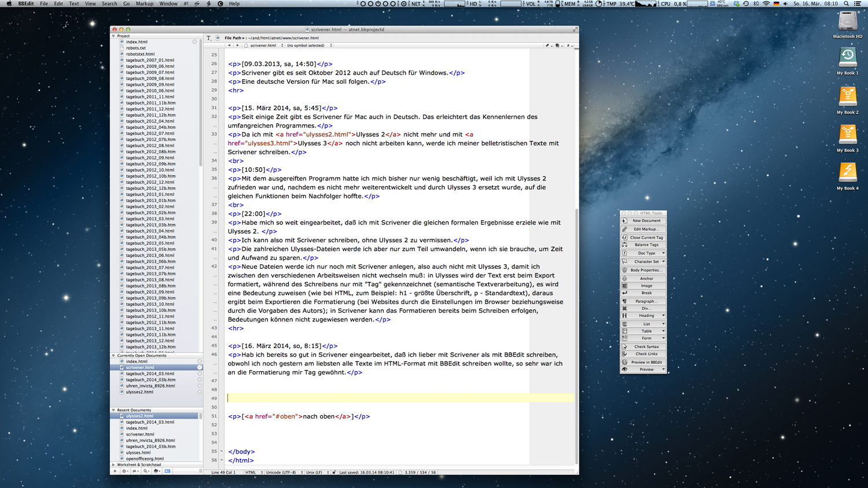Image resolution: width=868 pixels, height=488 pixels.
Task: Select My Book 4 desktop drive
Action: (848, 172)
